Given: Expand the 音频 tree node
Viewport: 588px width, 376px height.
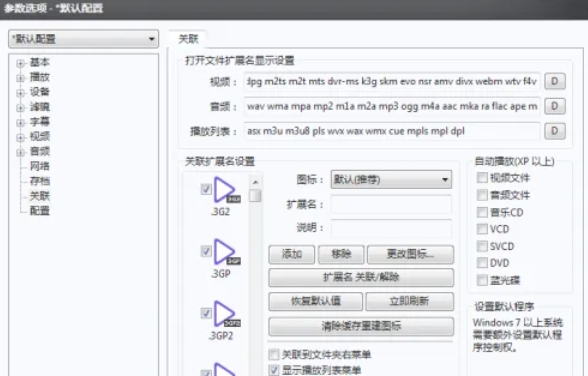Looking at the screenshot, I should click(x=21, y=152).
